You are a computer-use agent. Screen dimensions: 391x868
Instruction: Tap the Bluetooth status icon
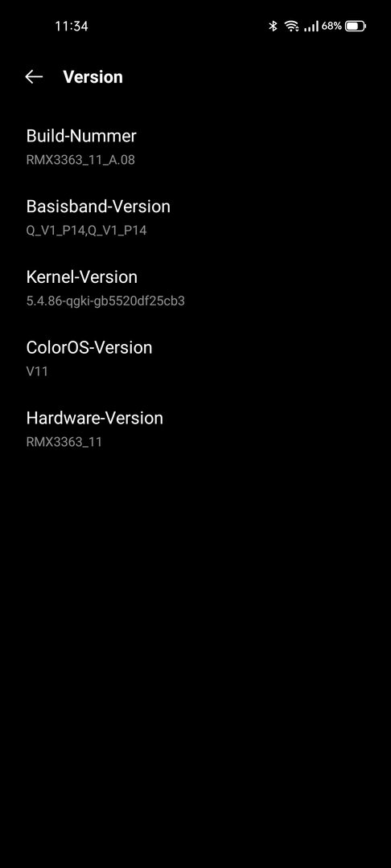(273, 26)
